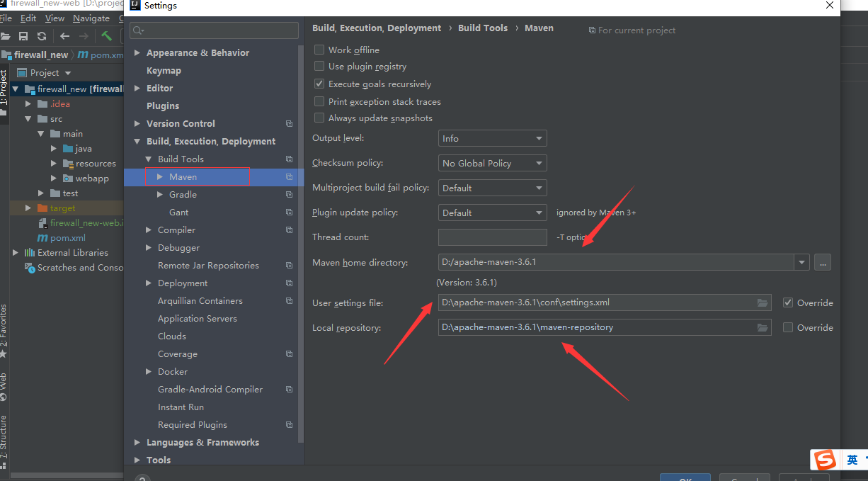Open the Plugin update policy dropdown

pyautogui.click(x=492, y=213)
